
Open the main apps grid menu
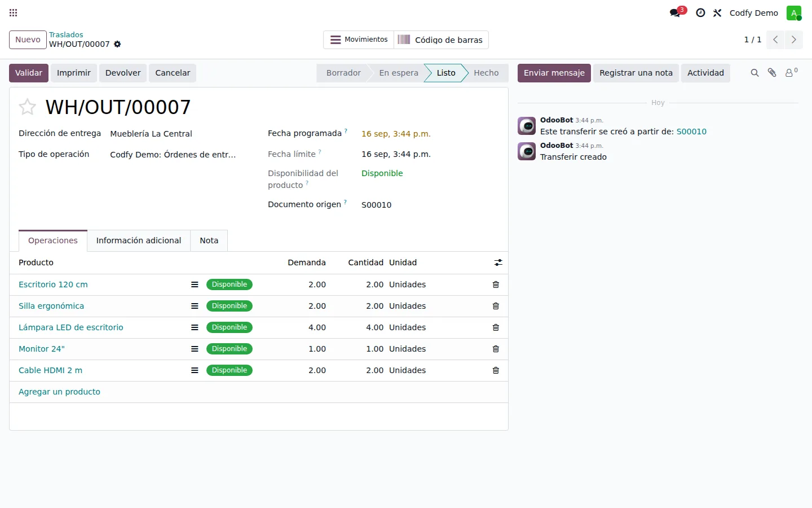(14, 12)
